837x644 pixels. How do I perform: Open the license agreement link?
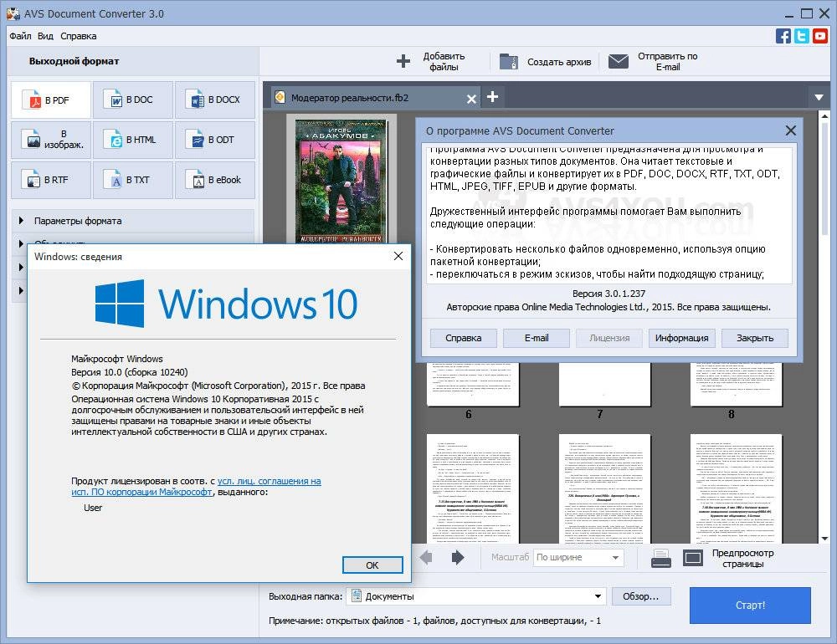click(197, 487)
